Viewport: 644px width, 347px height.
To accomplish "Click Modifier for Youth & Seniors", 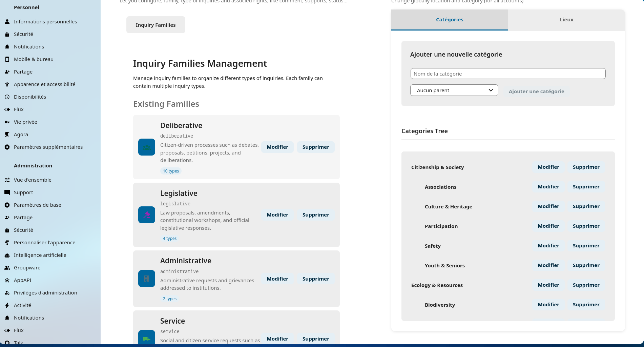I will click(548, 265).
